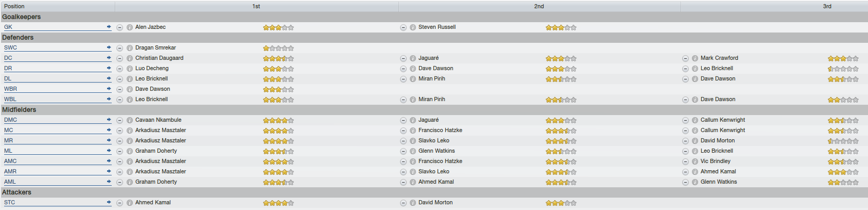The height and width of the screenshot is (210, 868).
Task: Click the info icon beside Alen Jazbec
Action: coord(130,27)
